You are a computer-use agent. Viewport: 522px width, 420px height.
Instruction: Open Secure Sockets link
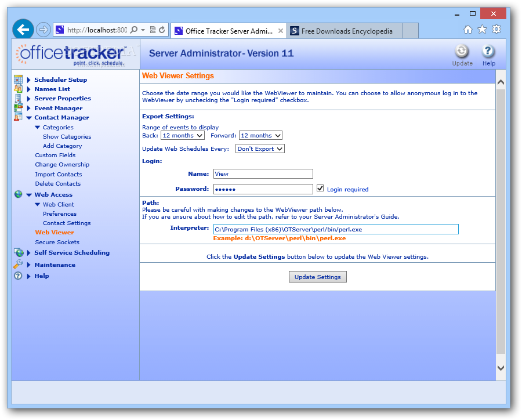(x=57, y=242)
